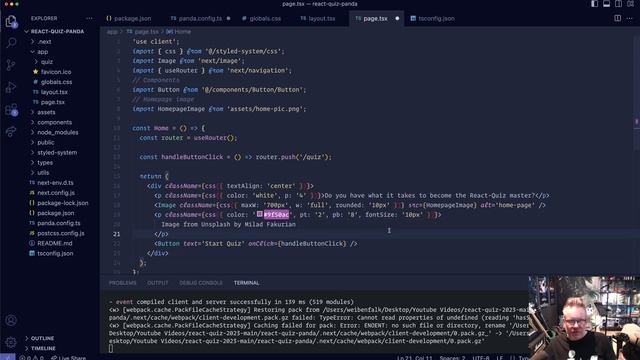
Task: Toggle panel layout icon in title bar
Action: coord(607,4)
